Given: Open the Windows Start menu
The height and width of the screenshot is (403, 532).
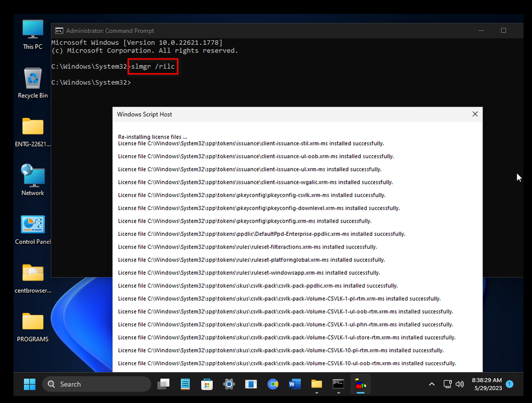Looking at the screenshot, I should (x=30, y=384).
